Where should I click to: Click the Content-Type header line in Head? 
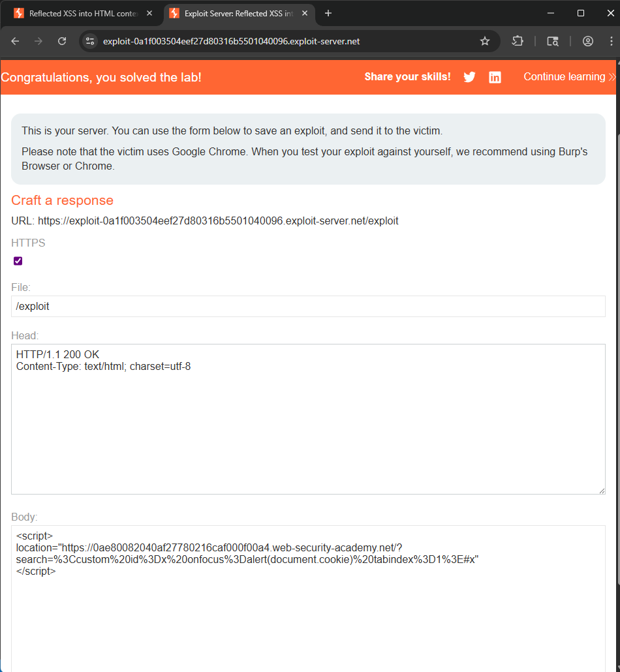[x=103, y=367]
